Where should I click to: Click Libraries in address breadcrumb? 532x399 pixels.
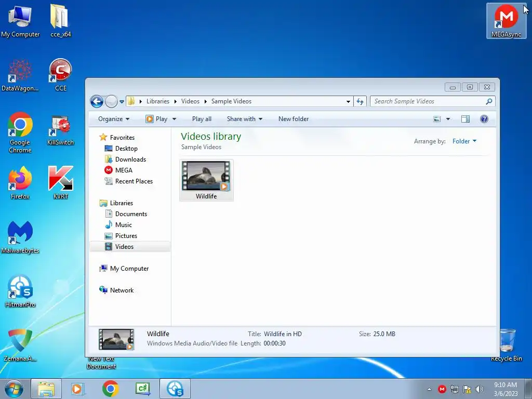pyautogui.click(x=158, y=101)
